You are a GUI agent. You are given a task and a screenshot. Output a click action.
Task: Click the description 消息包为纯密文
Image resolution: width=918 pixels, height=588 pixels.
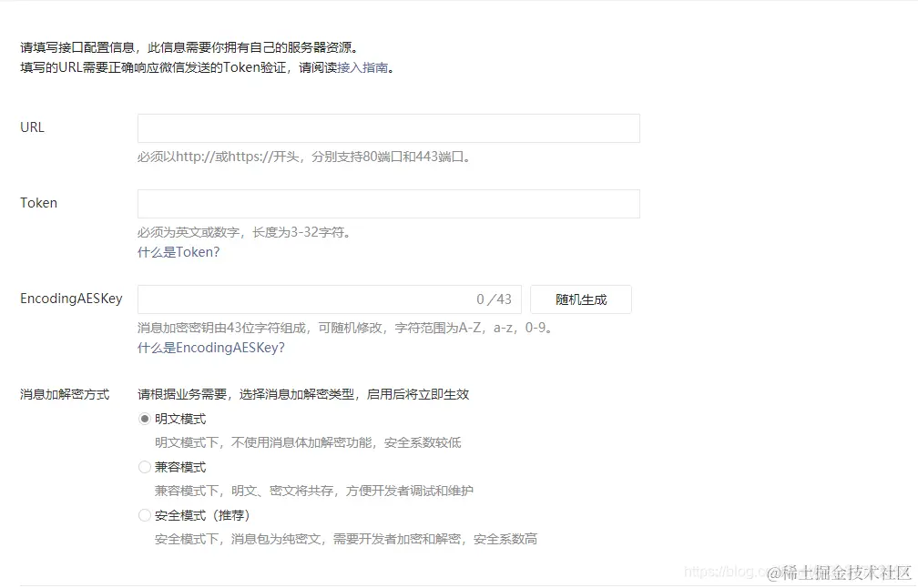[276, 539]
